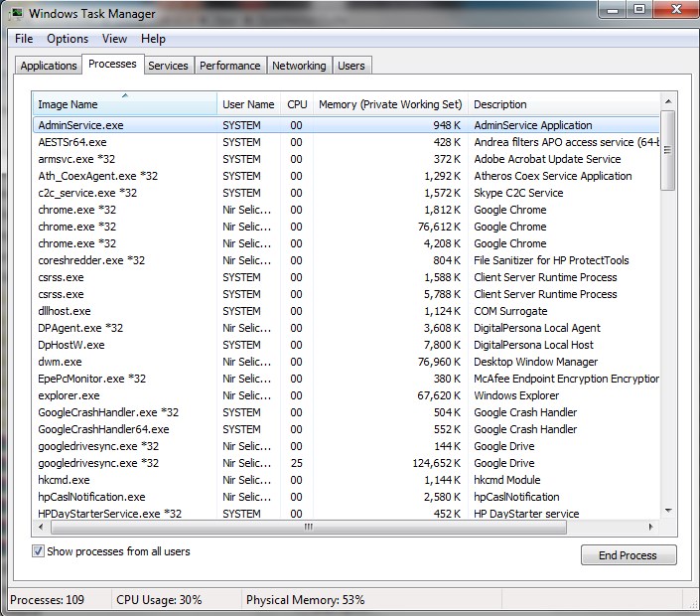This screenshot has width=700, height=616.
Task: Select the EpePcMonitor.exe *32 process
Action: pyautogui.click(x=346, y=379)
